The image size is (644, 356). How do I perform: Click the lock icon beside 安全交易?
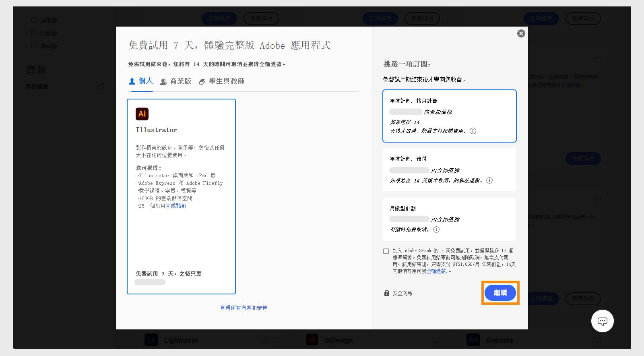click(x=387, y=293)
